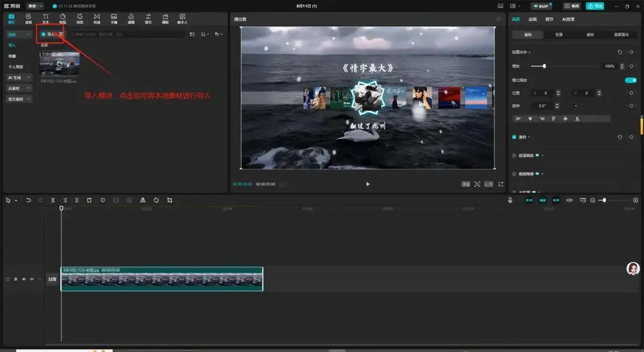644x352 pixels.
Task: Uncheck the 混合 (Blend) checkbox
Action: [515, 137]
